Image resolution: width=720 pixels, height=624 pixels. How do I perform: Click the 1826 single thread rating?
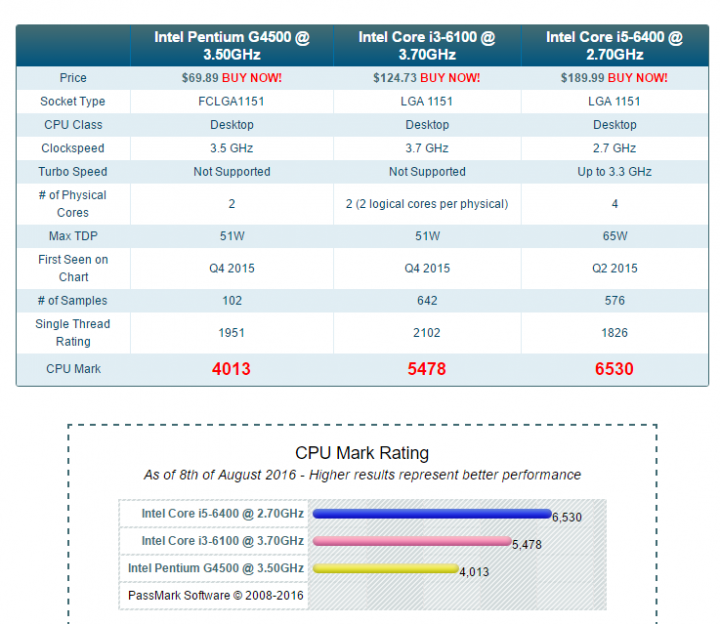click(x=614, y=333)
